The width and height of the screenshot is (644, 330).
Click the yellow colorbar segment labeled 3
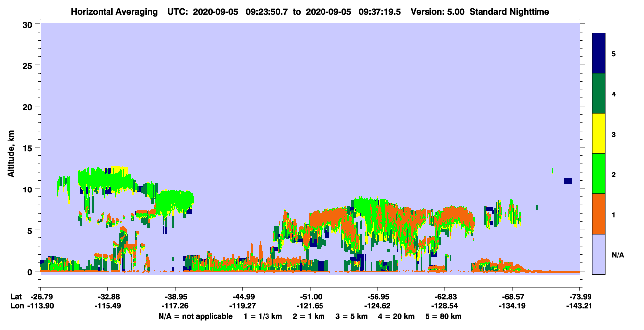pos(599,134)
